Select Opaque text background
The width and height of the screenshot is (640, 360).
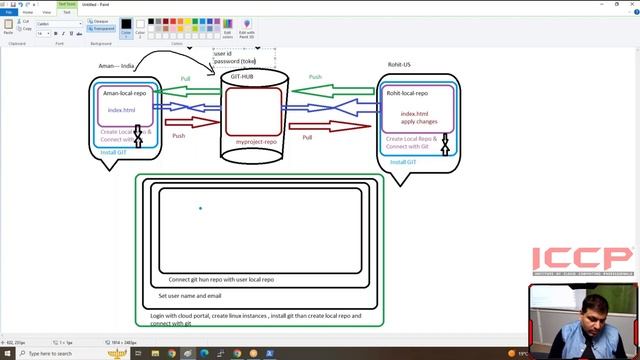(98, 21)
